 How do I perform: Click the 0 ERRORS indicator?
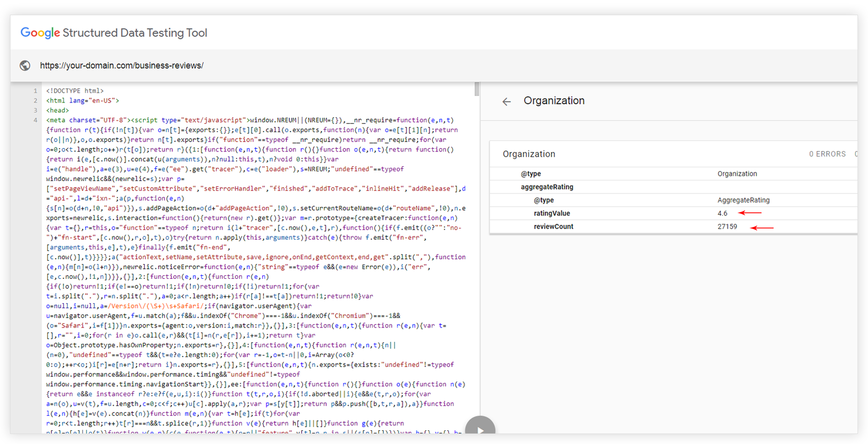pos(827,154)
